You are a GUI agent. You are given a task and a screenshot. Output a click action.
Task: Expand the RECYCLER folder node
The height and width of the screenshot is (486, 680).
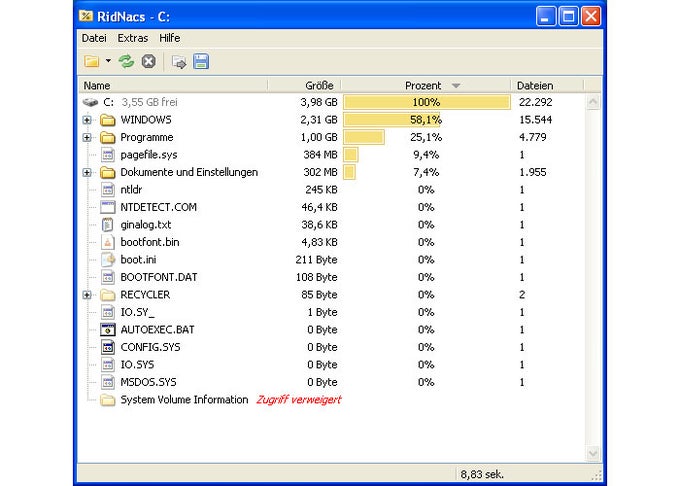click(87, 295)
